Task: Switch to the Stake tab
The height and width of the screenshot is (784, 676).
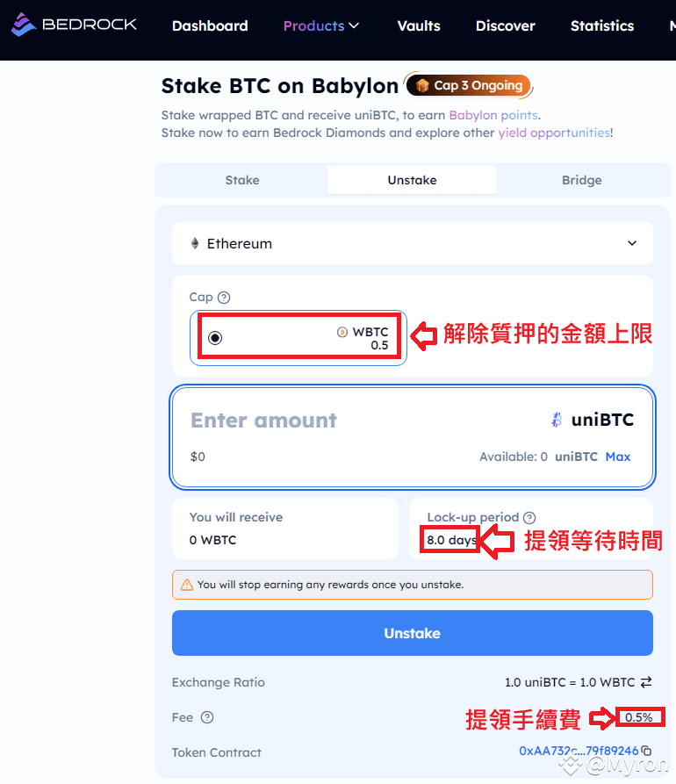Action: [242, 180]
